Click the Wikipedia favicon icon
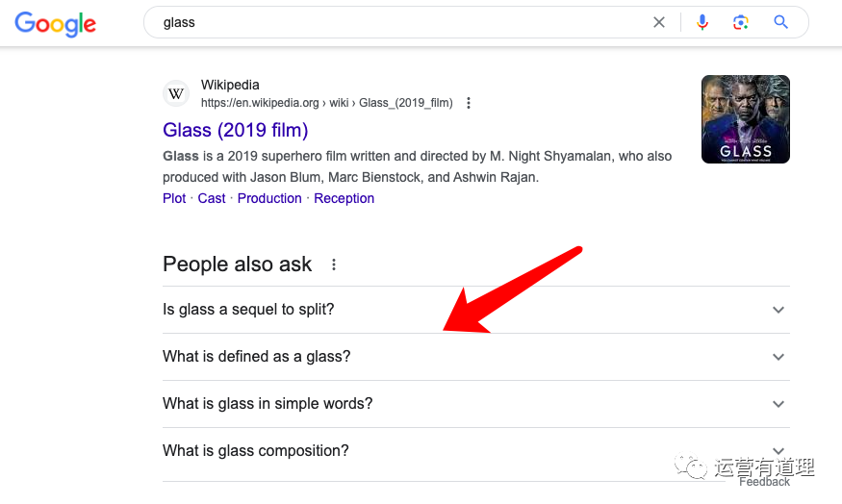 pos(176,93)
